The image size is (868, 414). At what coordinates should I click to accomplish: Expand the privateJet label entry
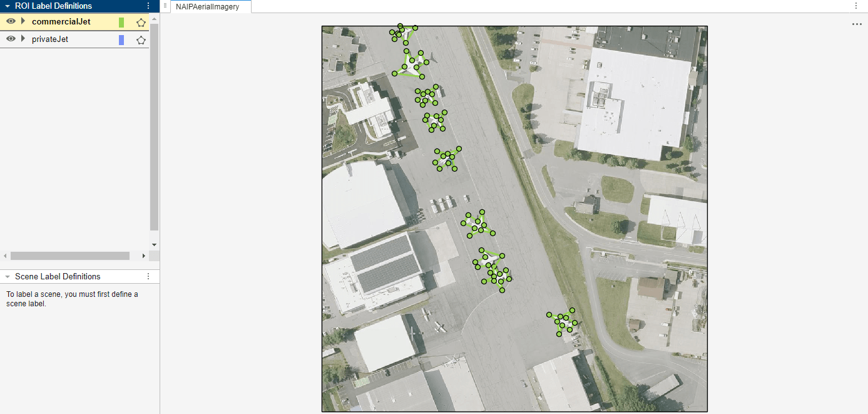click(23, 39)
